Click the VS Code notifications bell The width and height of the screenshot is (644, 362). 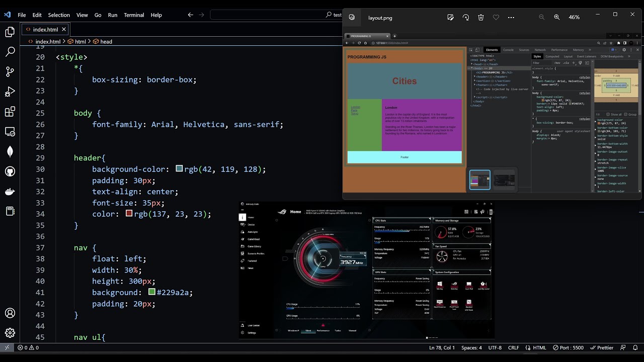636,347
